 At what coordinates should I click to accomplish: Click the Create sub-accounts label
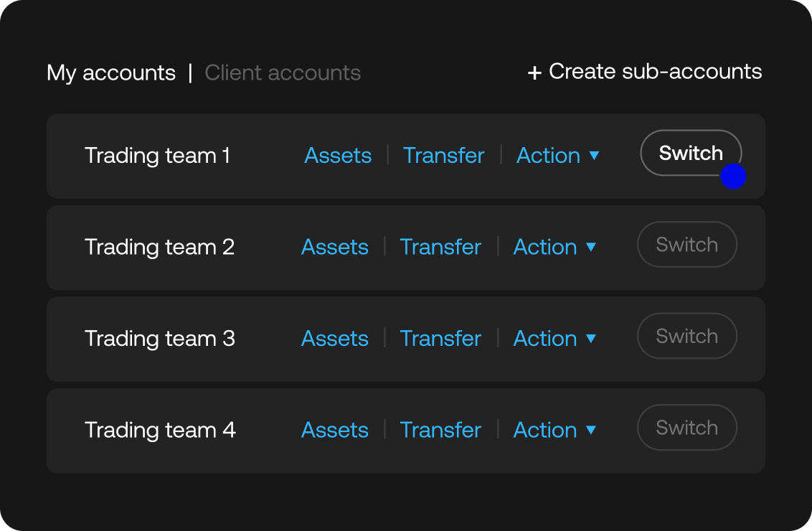coord(655,72)
